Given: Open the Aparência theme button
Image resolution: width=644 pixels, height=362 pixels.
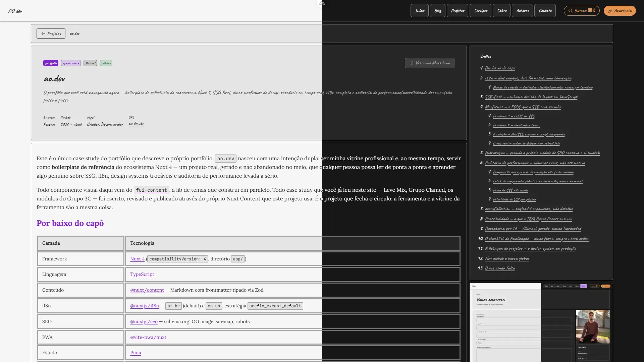Looking at the screenshot, I should pos(620,11).
